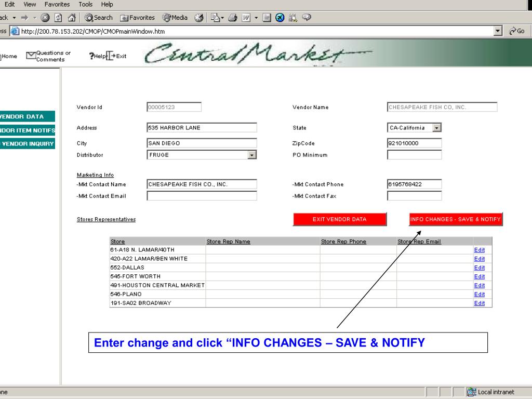Select the VENDOR ITEM NOTIFS sidebar tab
The height and width of the screenshot is (399, 532).
[x=27, y=130]
